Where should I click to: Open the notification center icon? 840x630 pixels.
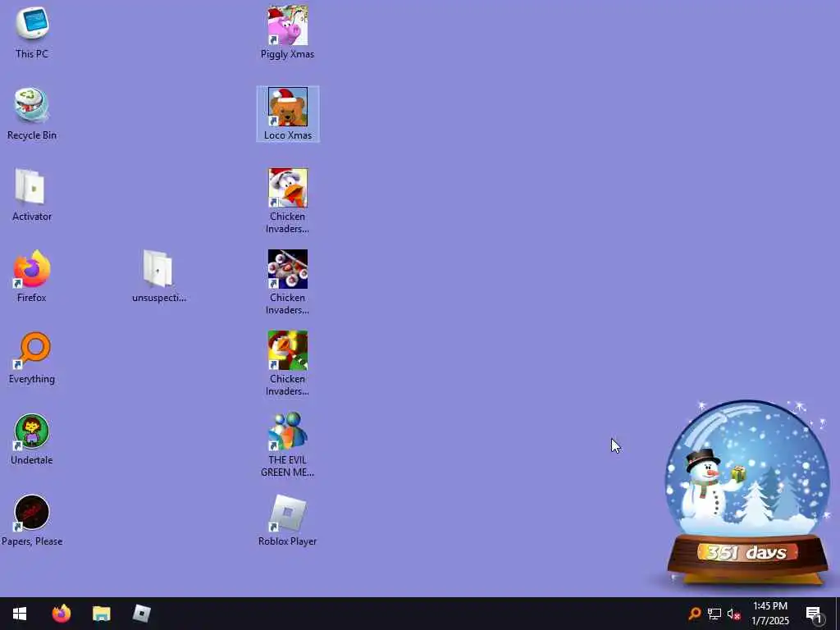click(x=815, y=614)
